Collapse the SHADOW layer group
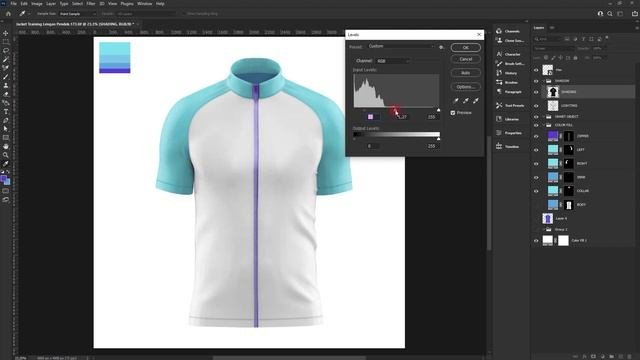The height and width of the screenshot is (360, 640). click(544, 81)
